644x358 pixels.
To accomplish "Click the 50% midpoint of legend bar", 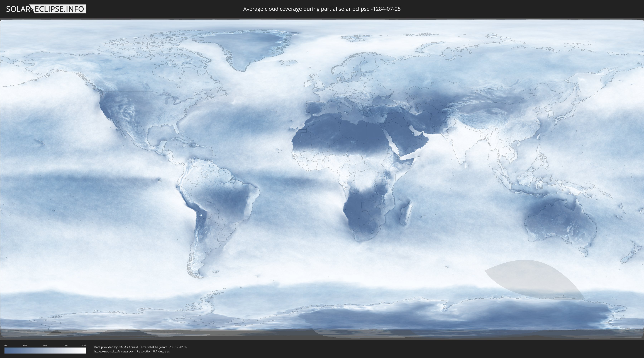I will 45,350.
